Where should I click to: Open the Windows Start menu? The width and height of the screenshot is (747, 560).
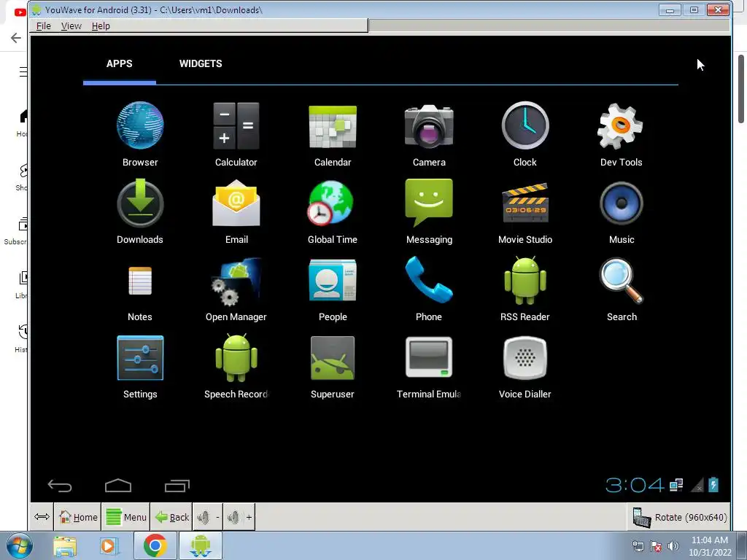[x=20, y=546]
